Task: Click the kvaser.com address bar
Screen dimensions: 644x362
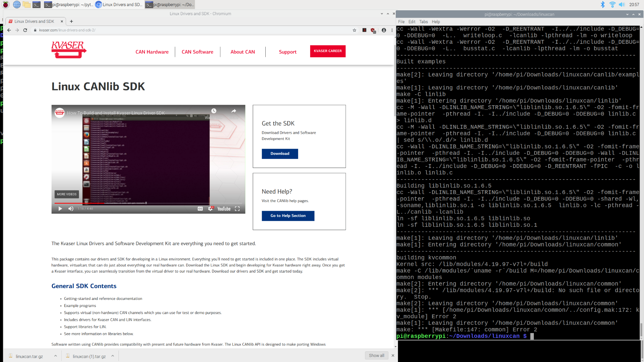Action: point(193,30)
